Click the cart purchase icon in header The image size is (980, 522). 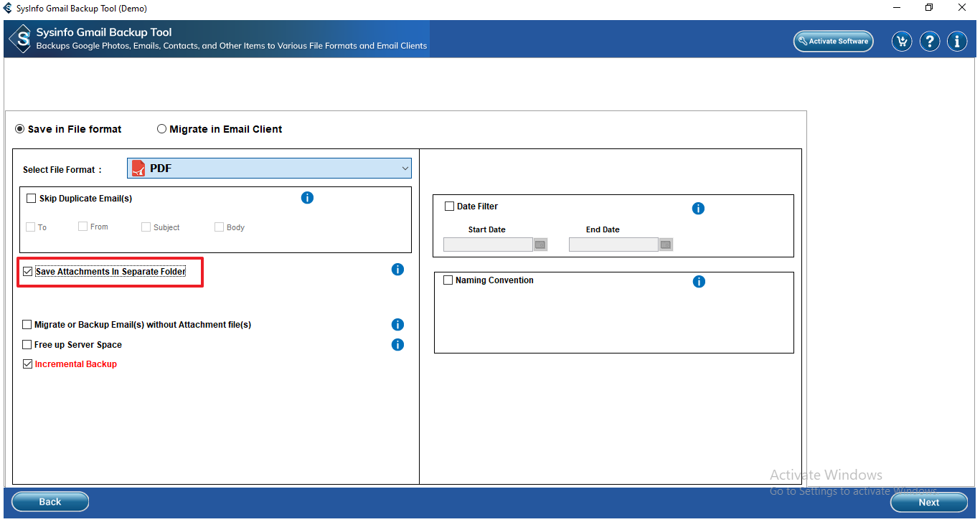(x=902, y=42)
